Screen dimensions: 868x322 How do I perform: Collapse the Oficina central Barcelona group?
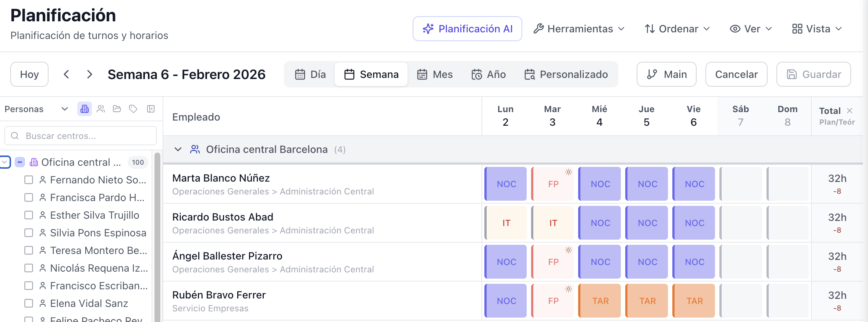(178, 149)
